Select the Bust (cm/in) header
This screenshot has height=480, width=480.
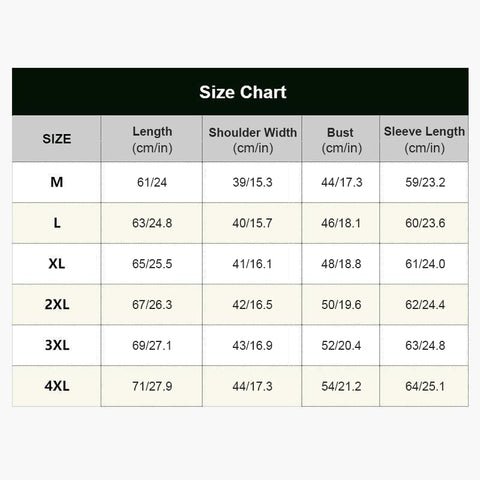(341, 139)
